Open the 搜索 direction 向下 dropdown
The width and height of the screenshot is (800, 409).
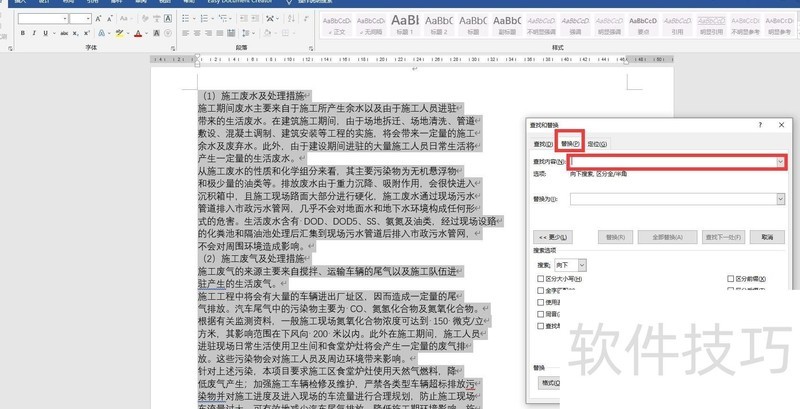pos(582,265)
